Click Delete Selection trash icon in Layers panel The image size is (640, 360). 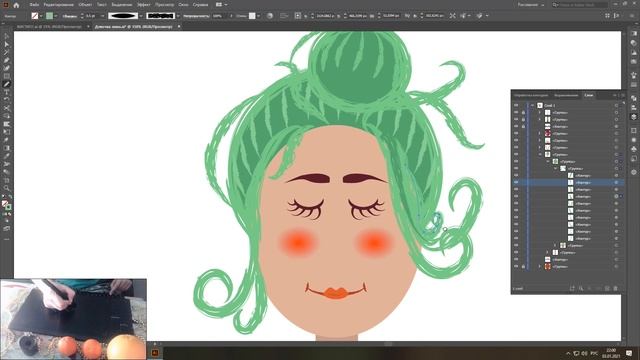click(616, 289)
